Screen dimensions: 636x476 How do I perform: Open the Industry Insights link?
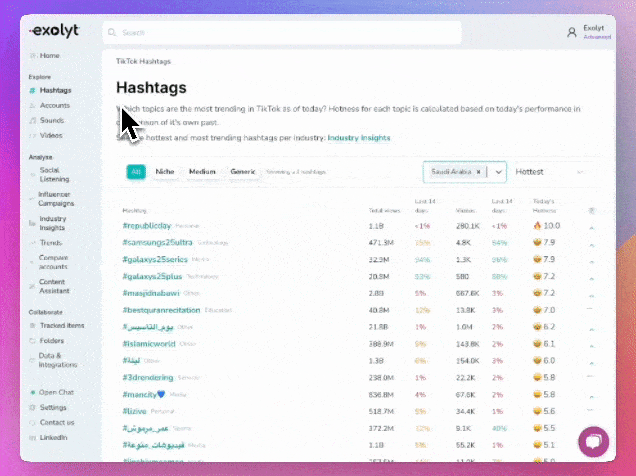click(359, 138)
